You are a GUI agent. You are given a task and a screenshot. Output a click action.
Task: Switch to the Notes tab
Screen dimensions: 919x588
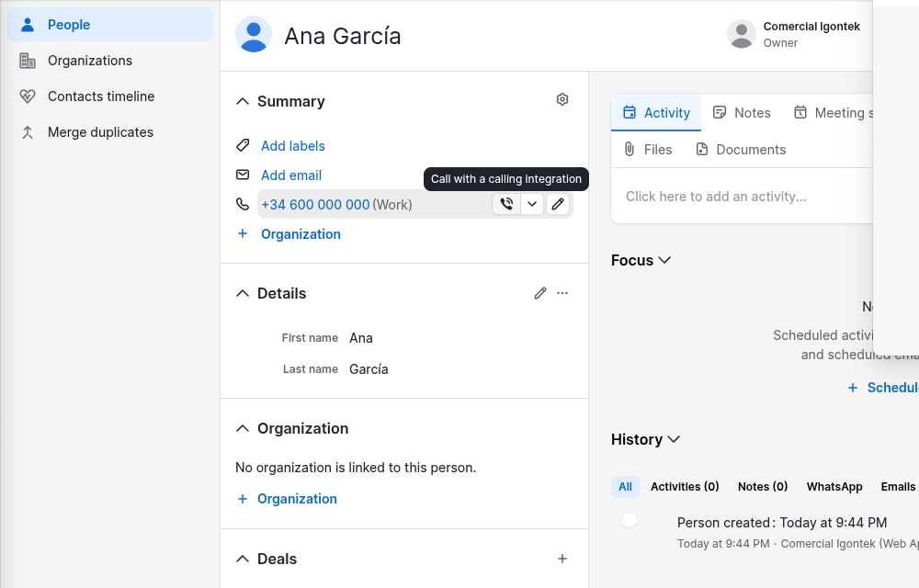tap(742, 112)
